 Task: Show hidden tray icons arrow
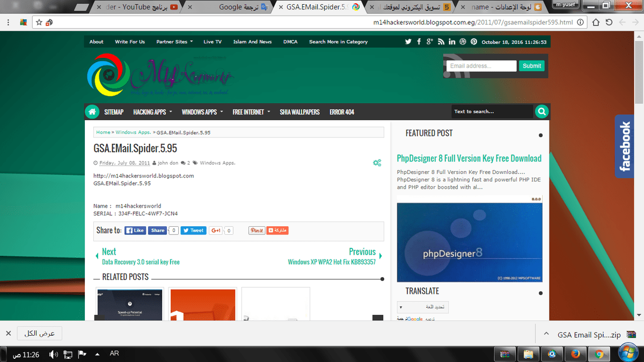(x=97, y=354)
